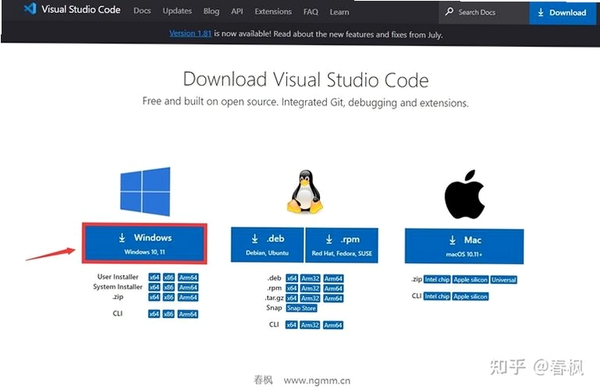
Task: Open the Docs menu item
Action: click(142, 11)
